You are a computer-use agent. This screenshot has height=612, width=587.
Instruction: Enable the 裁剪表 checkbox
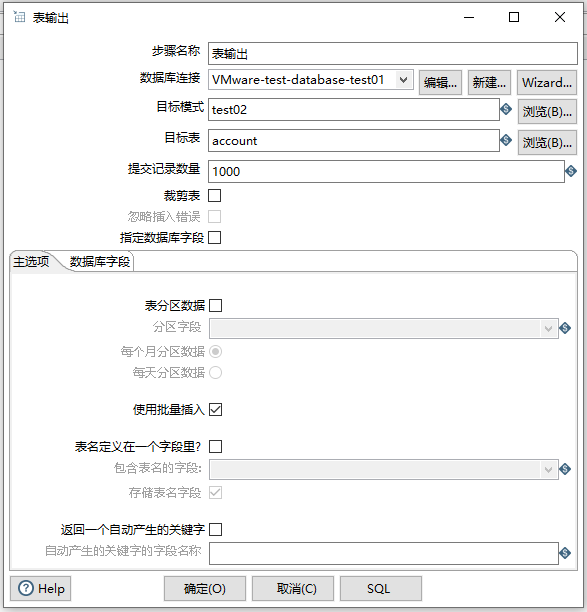coord(215,196)
